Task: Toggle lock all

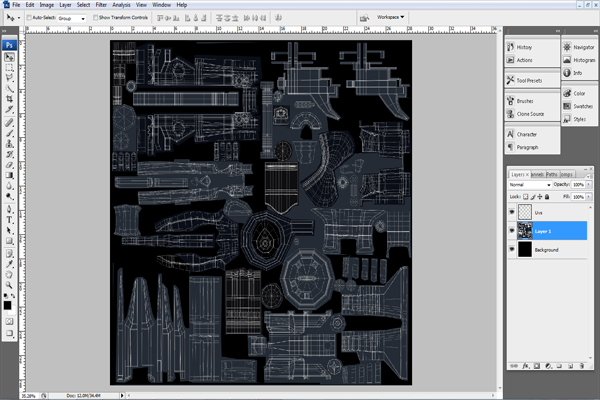Action: tap(547, 197)
